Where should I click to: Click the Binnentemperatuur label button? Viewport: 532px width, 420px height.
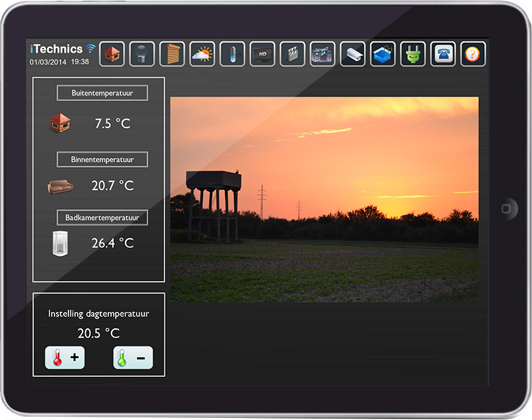[102, 159]
